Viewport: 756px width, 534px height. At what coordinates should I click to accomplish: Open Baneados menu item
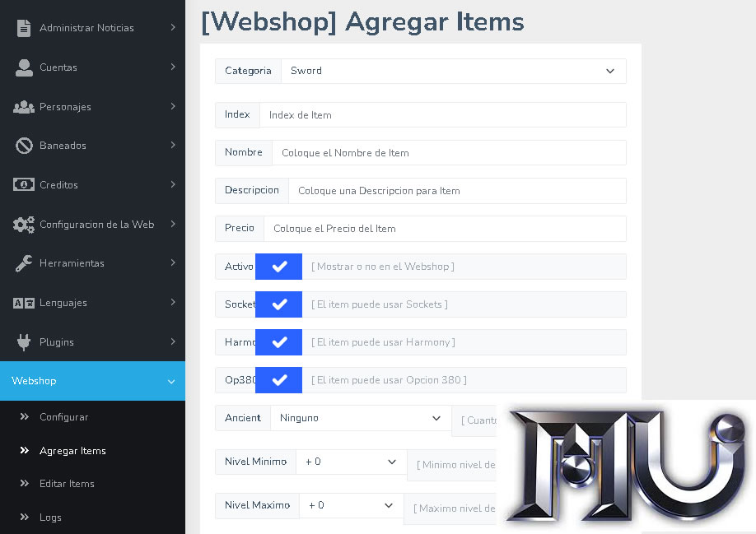click(92, 146)
